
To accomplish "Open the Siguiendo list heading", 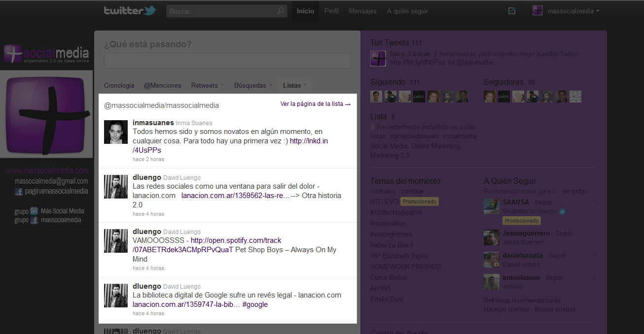I will click(x=388, y=82).
